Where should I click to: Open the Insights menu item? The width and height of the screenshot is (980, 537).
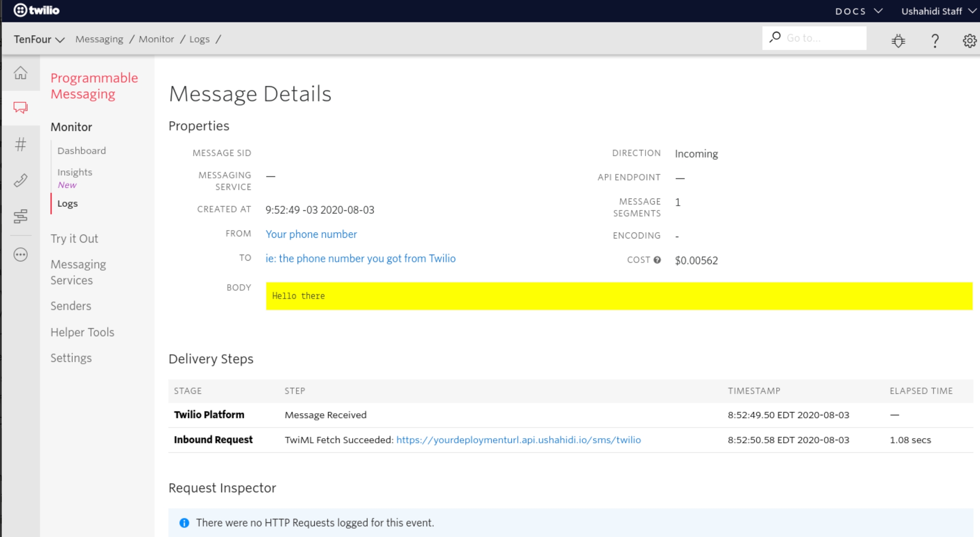[75, 172]
